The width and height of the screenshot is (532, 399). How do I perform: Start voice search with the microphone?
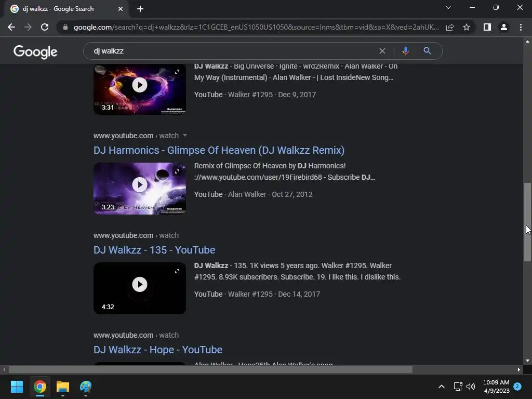pyautogui.click(x=405, y=51)
